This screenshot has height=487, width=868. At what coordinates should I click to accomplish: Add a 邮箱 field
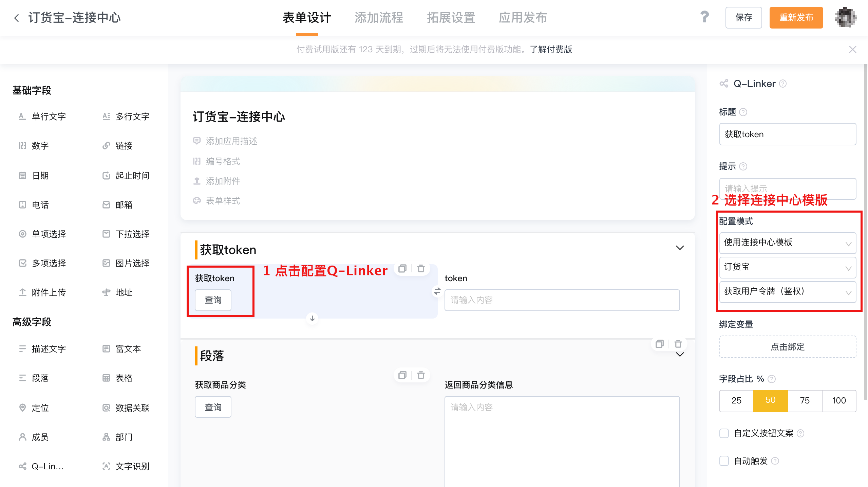tap(117, 205)
